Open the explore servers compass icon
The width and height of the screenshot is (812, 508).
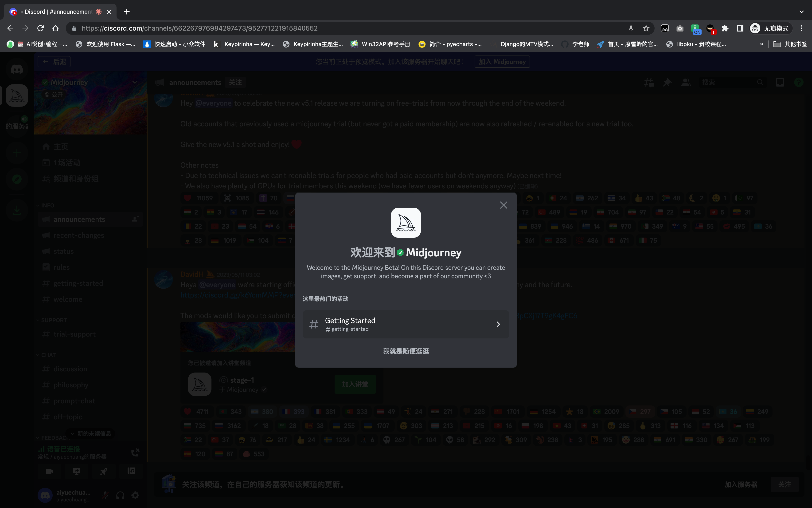[17, 179]
